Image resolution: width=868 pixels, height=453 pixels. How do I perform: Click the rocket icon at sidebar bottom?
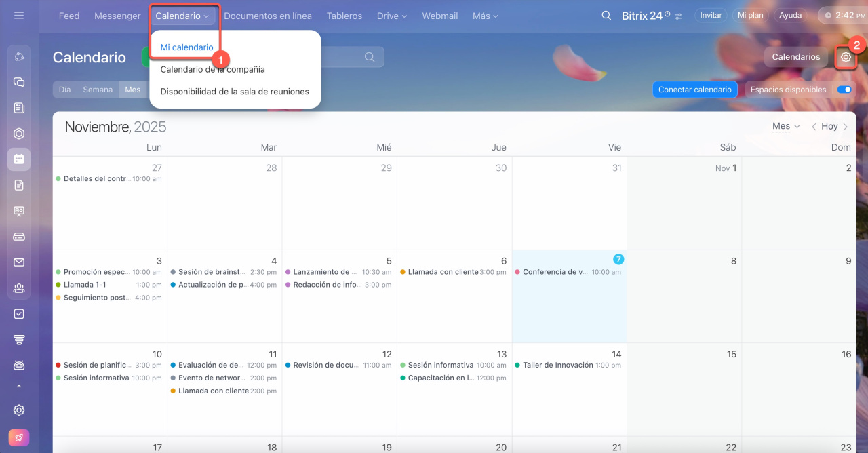coord(19,437)
